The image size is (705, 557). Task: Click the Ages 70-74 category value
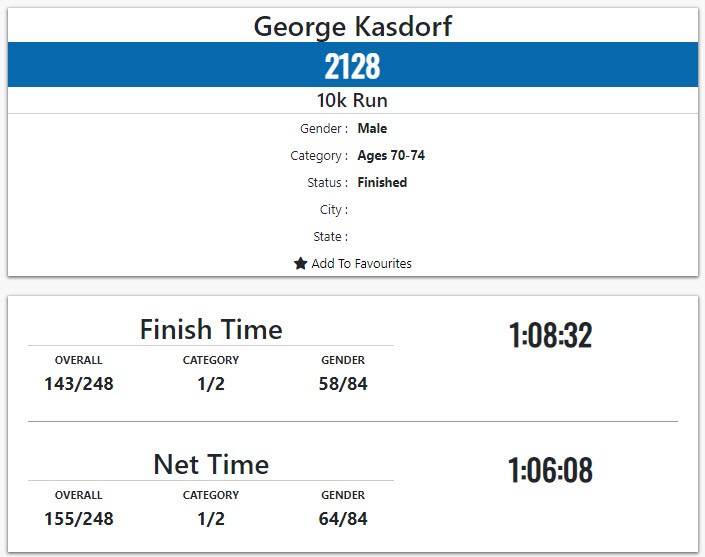(x=391, y=156)
